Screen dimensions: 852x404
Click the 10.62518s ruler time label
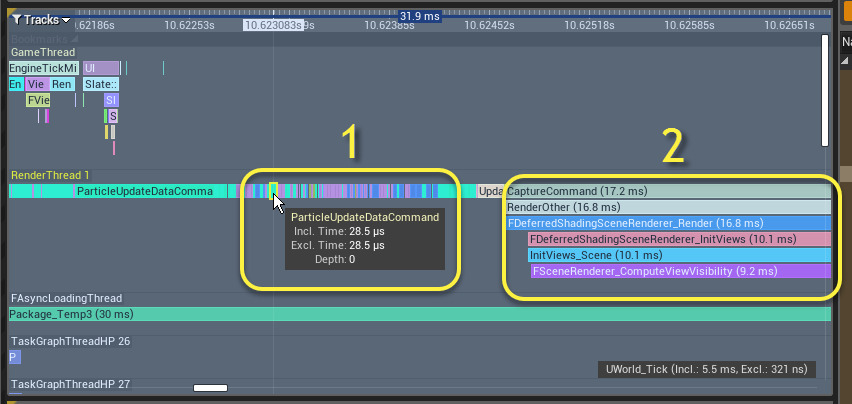(589, 25)
